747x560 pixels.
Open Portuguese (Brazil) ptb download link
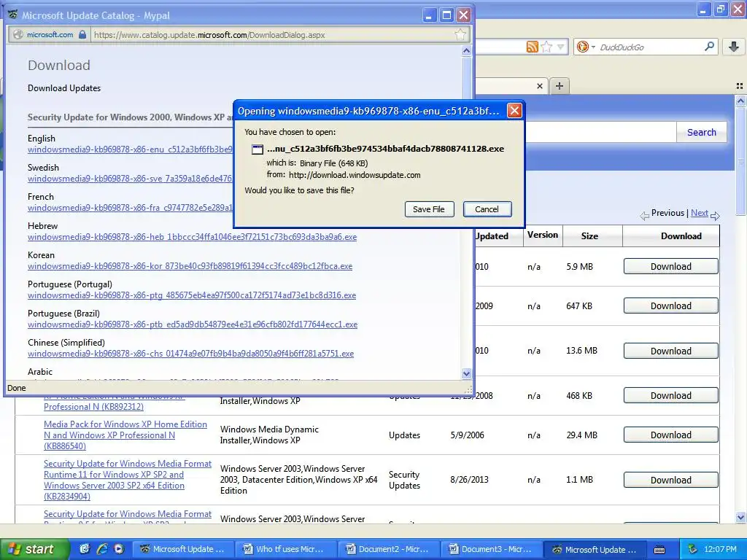coord(193,324)
